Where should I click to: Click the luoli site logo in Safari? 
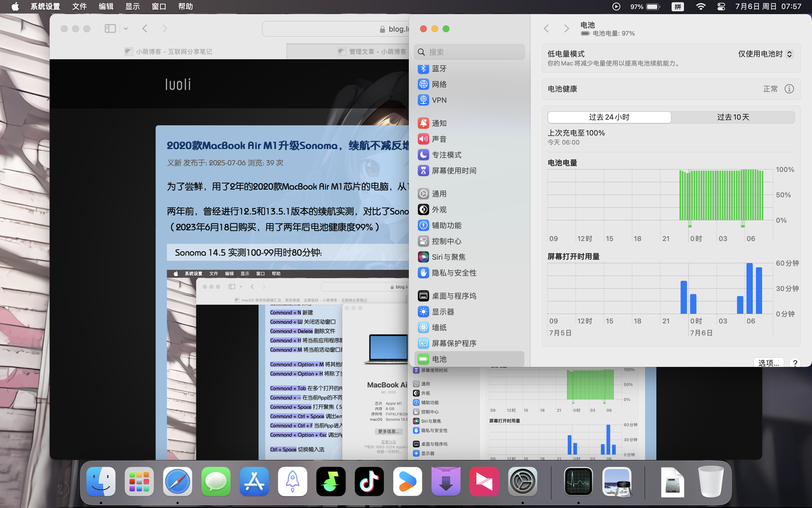coord(178,84)
